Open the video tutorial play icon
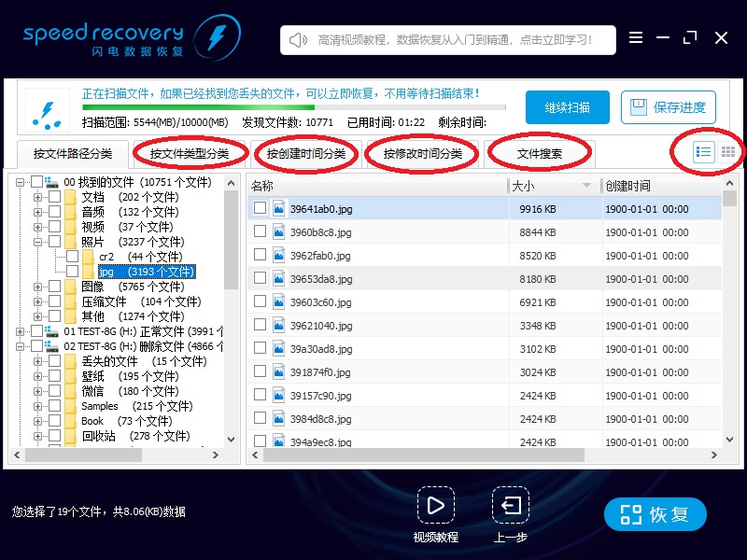This screenshot has height=560, width=747. [435, 506]
